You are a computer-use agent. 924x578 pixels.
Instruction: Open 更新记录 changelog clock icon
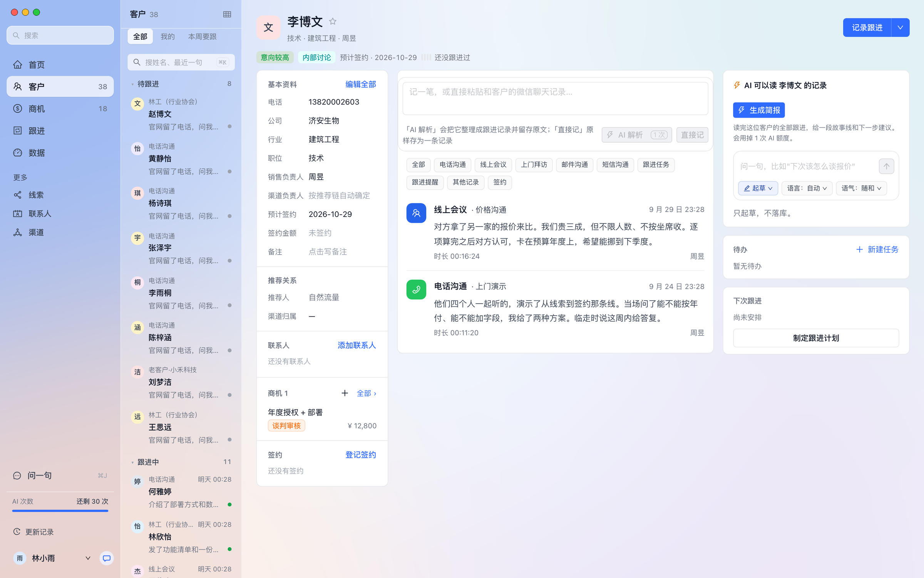[17, 532]
